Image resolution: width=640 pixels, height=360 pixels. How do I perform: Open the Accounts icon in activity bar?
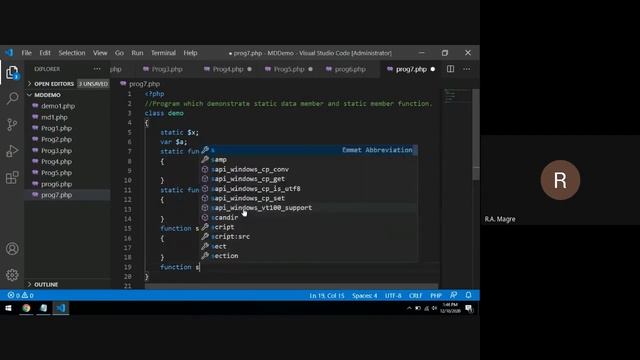point(12,249)
